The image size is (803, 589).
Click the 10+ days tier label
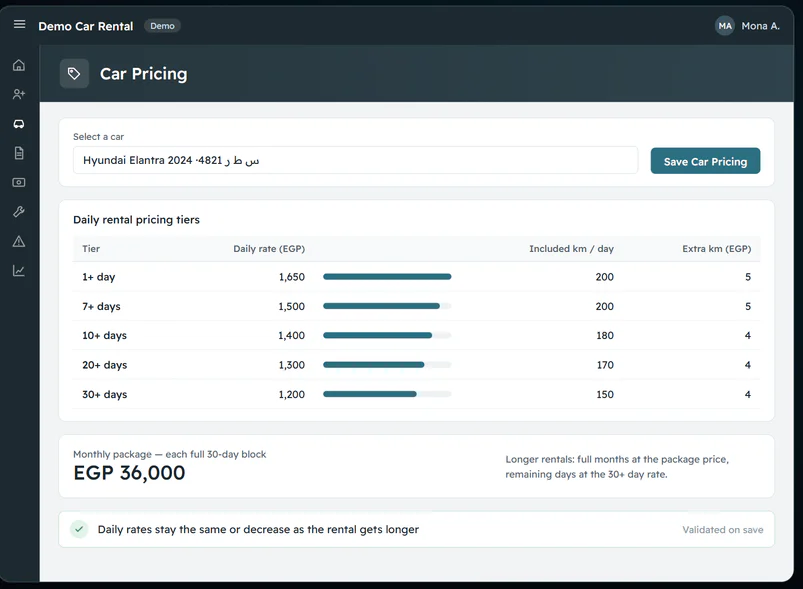coord(104,335)
